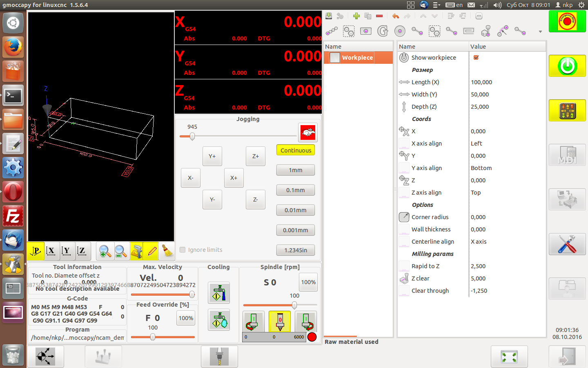Click the zoom in magnifier icon
This screenshot has width=588, height=368.
(x=105, y=251)
